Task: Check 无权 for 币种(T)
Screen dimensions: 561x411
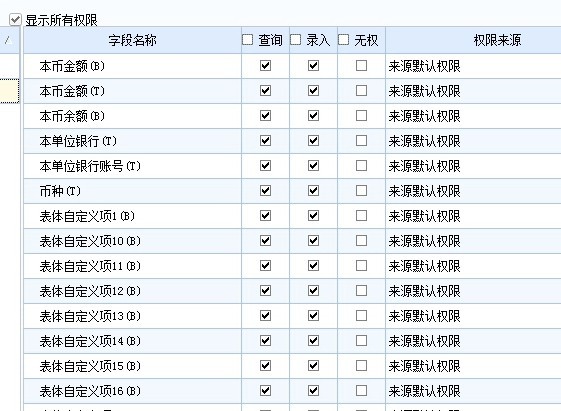Action: (x=361, y=191)
